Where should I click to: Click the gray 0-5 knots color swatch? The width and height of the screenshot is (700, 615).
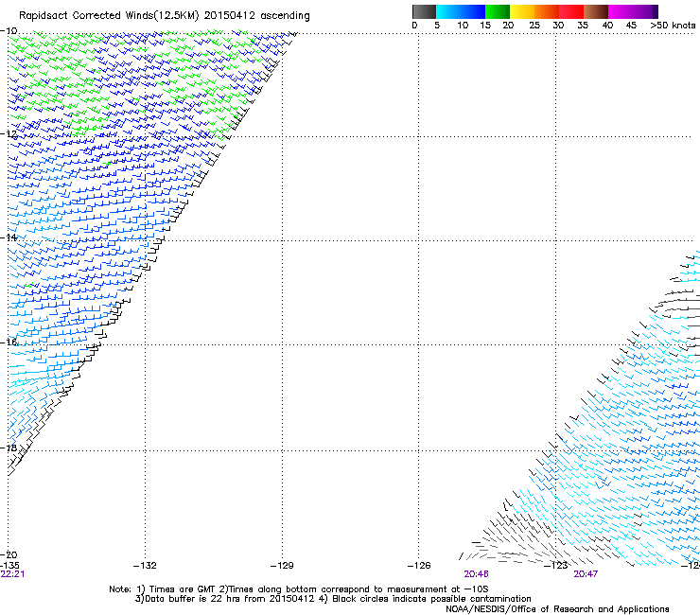point(424,11)
